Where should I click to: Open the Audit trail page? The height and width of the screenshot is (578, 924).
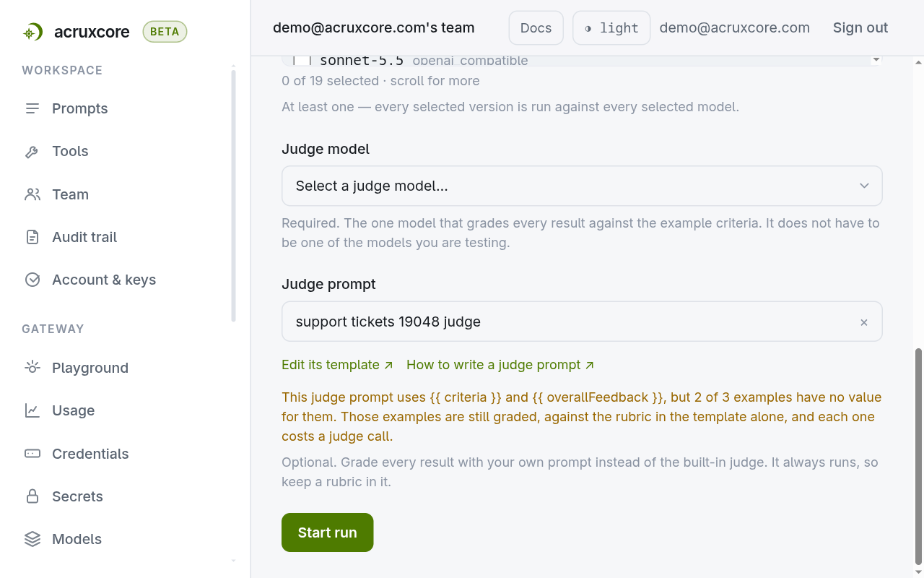84,237
